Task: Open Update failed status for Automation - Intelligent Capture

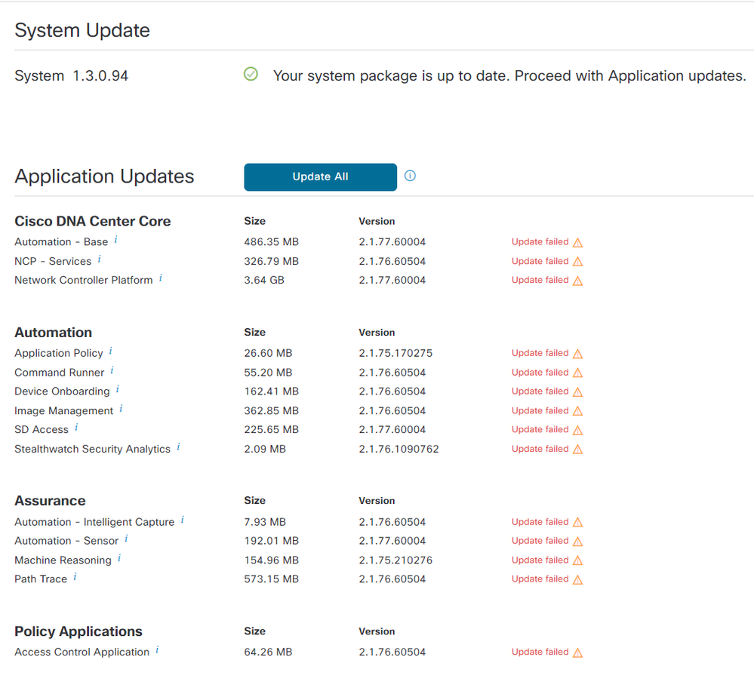Action: (540, 522)
